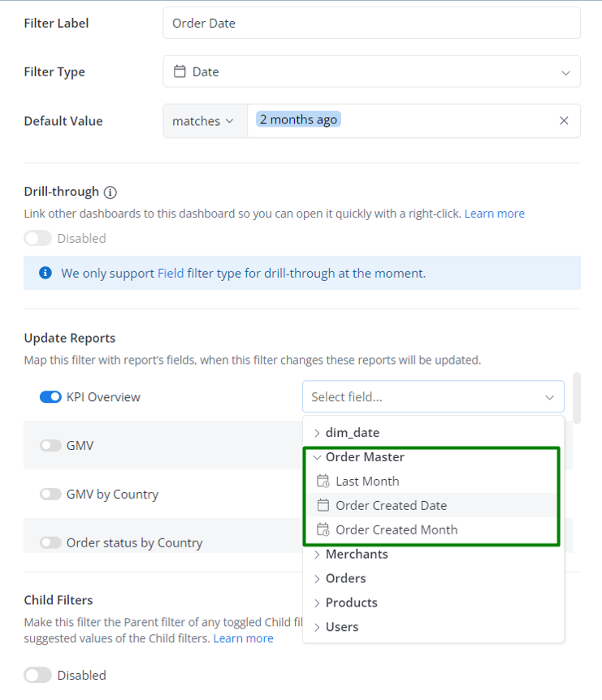
Task: Open the matches operator dropdown
Action: click(205, 121)
